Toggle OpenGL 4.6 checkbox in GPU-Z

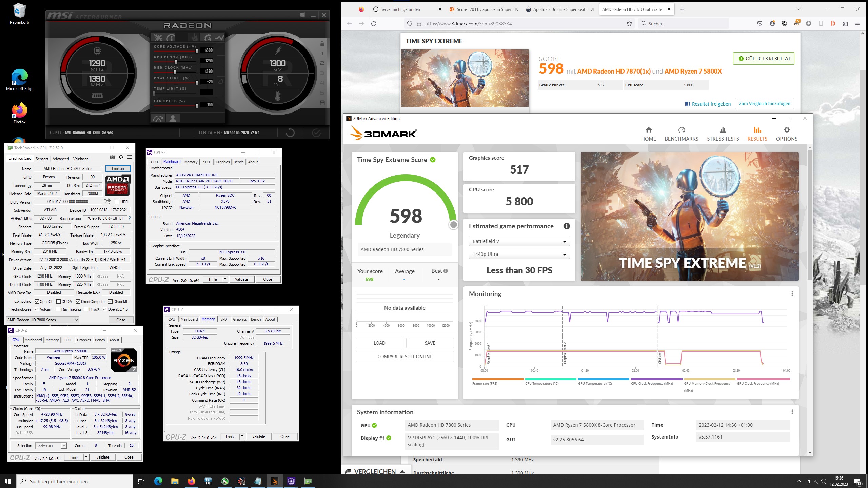[105, 309]
